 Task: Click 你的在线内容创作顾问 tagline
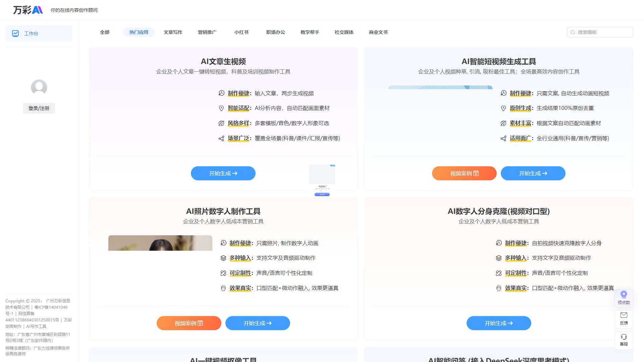(74, 10)
